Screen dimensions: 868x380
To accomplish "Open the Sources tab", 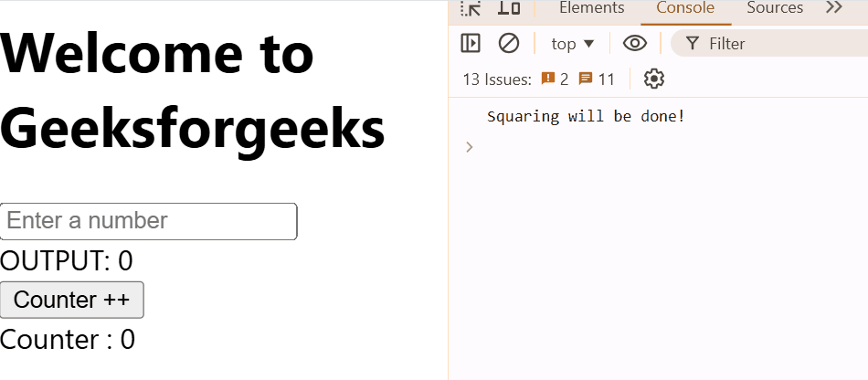I will point(775,8).
